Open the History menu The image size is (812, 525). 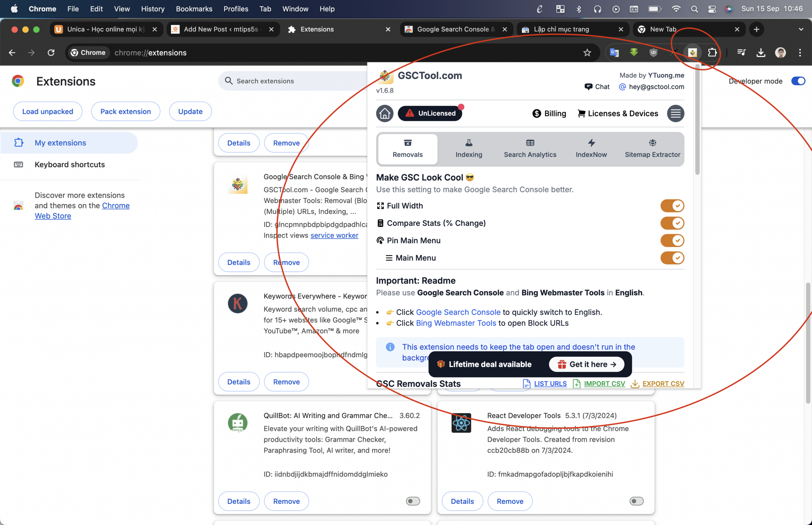coord(153,9)
